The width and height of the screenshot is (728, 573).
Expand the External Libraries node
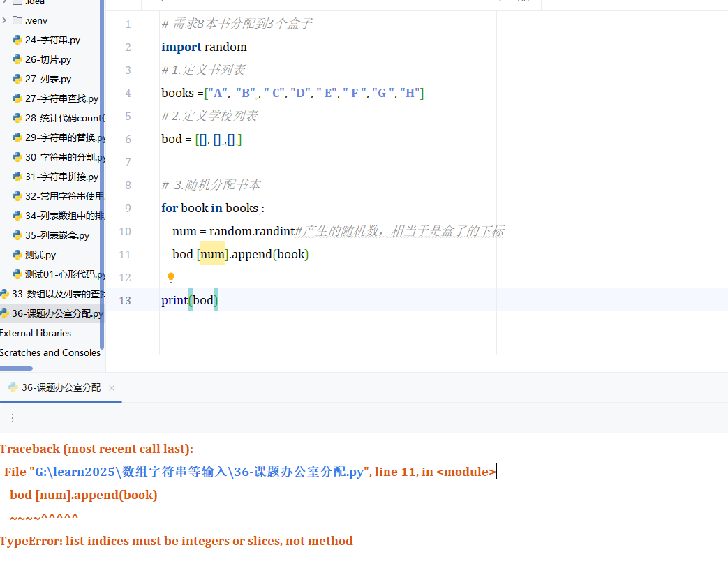tap(35, 333)
